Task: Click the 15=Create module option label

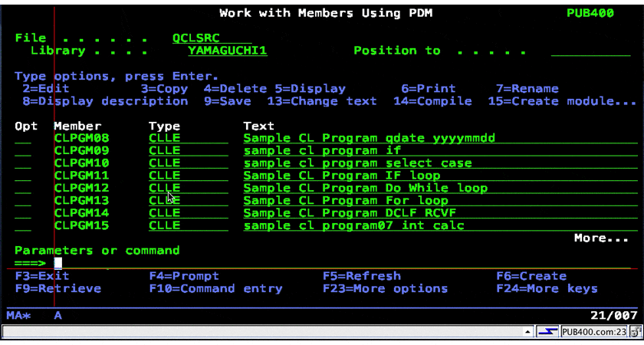Action: pyautogui.click(x=562, y=101)
